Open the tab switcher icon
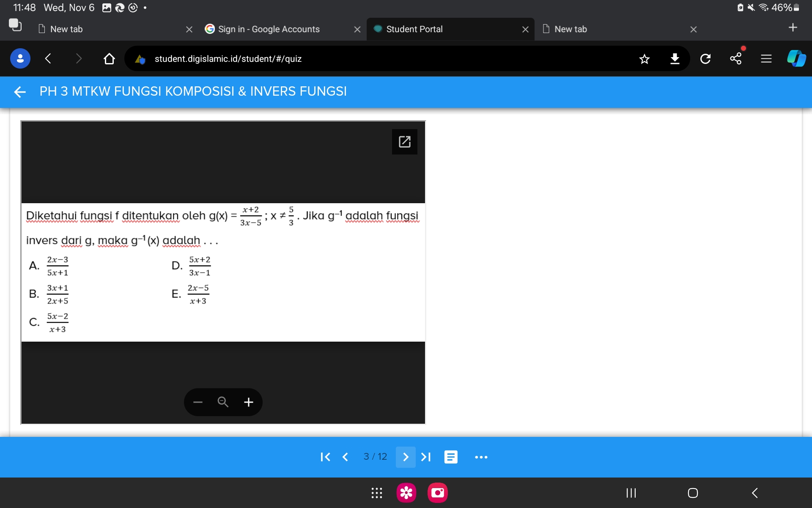Image resolution: width=812 pixels, height=508 pixels. (15, 25)
